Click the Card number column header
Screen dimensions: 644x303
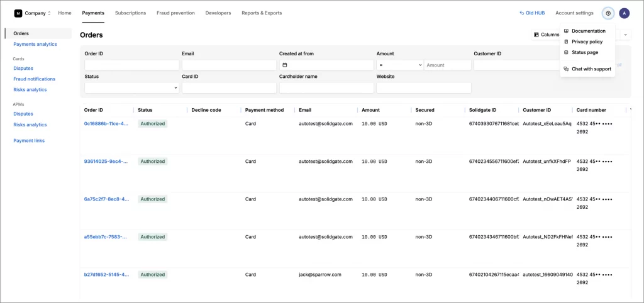(591, 110)
